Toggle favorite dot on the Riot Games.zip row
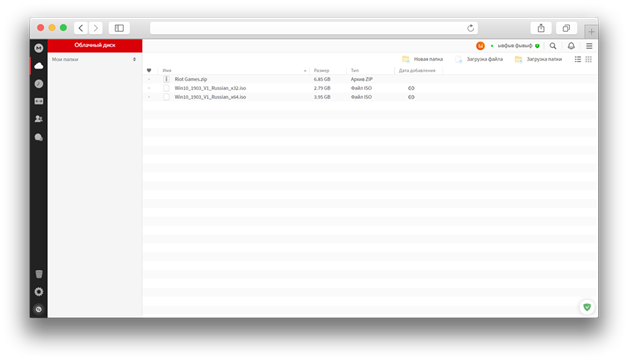Viewport: 628px width, 360px height. 149,79
